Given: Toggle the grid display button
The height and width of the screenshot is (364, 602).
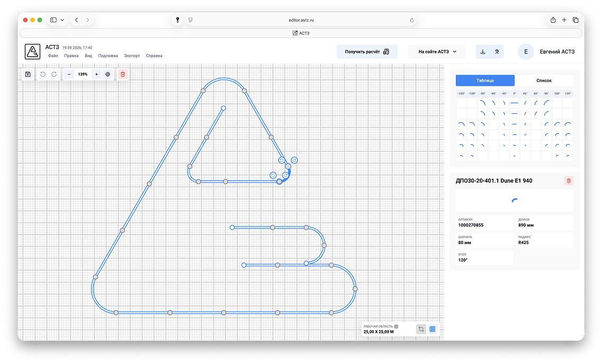Looking at the screenshot, I should 432,329.
